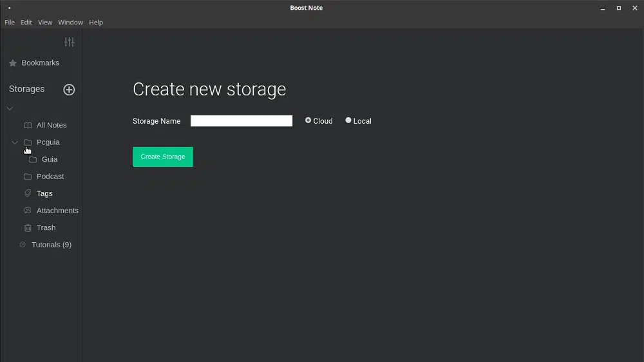The height and width of the screenshot is (362, 644).
Task: Click the Create Storage button
Action: (x=162, y=157)
